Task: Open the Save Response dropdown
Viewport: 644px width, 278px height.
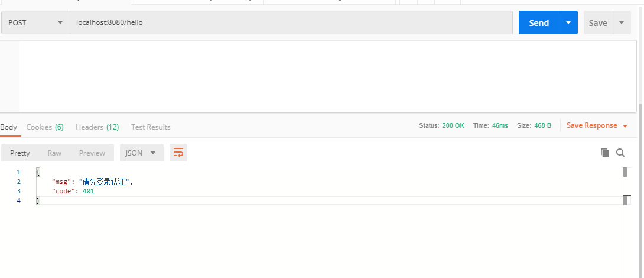Action: pos(597,125)
